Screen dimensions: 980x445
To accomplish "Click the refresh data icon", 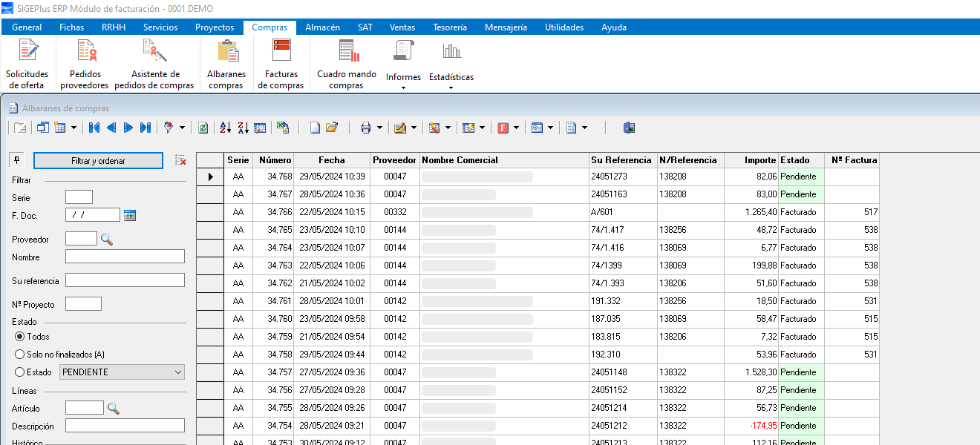I will (203, 128).
